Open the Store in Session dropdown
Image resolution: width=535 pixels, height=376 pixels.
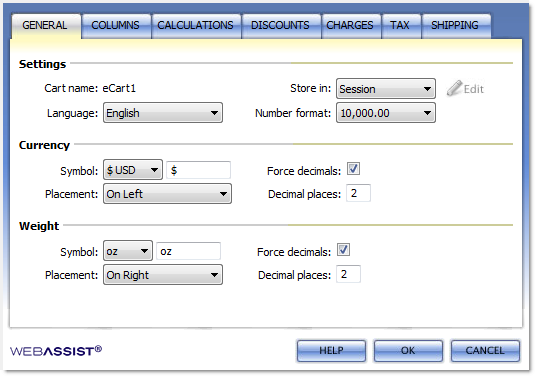(x=386, y=89)
